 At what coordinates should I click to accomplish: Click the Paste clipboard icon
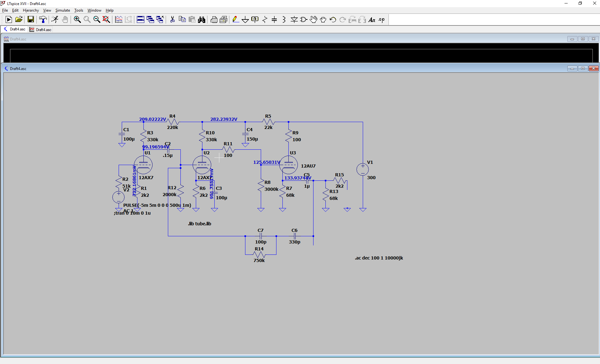click(x=192, y=20)
